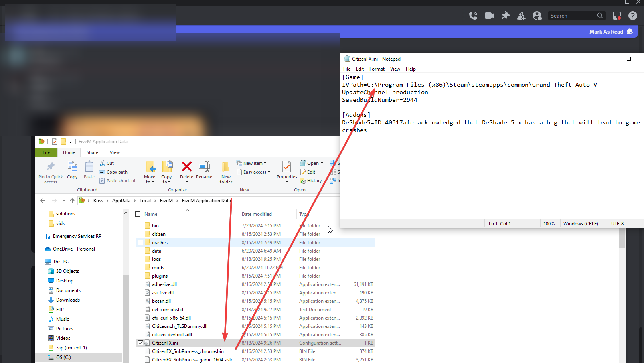Viewport: 644px width, 363px height.
Task: Open Notepad Format menu
Action: tap(377, 69)
